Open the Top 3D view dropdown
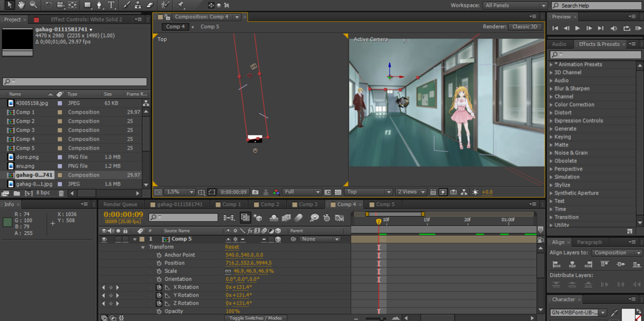 coord(369,192)
